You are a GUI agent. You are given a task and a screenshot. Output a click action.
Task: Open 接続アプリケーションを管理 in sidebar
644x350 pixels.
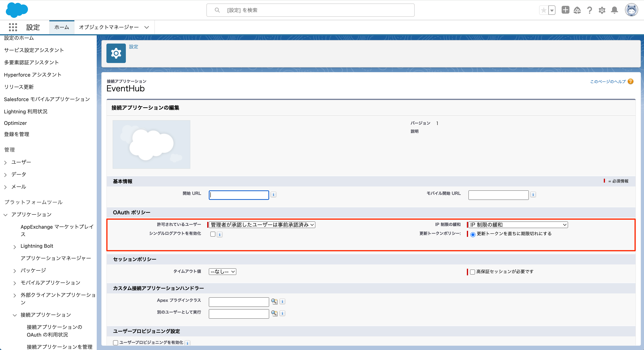click(59, 347)
